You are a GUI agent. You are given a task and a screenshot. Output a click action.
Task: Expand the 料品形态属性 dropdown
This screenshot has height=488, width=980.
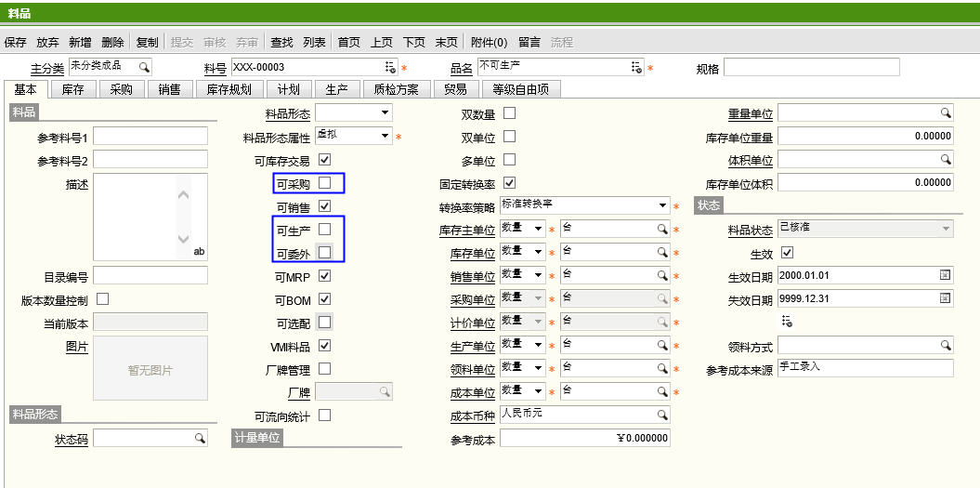(385, 137)
